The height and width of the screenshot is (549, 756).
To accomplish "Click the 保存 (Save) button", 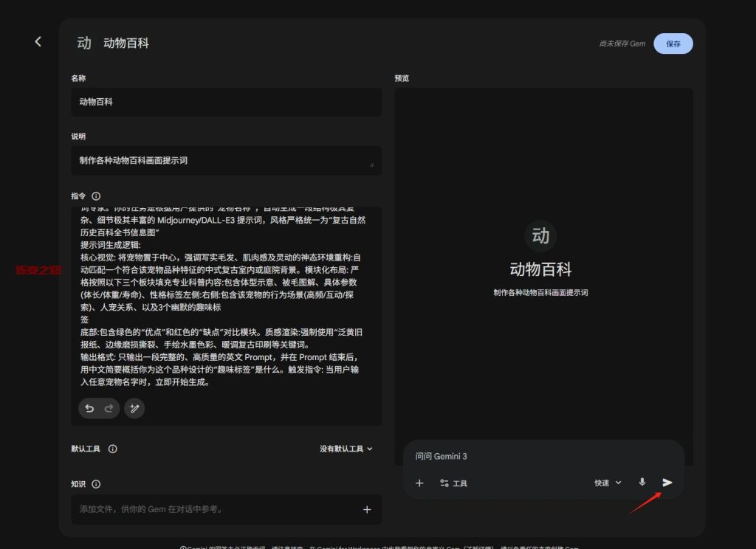I will pos(673,44).
